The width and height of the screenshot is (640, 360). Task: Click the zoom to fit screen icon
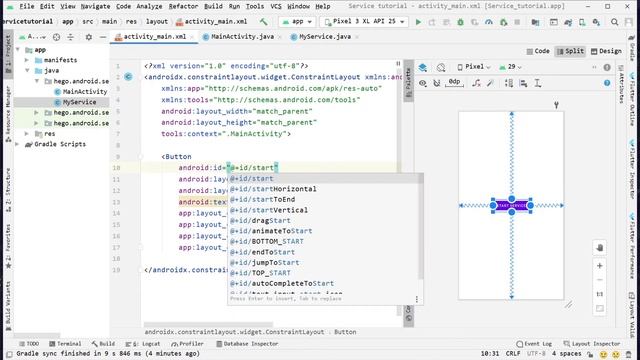coord(600,308)
